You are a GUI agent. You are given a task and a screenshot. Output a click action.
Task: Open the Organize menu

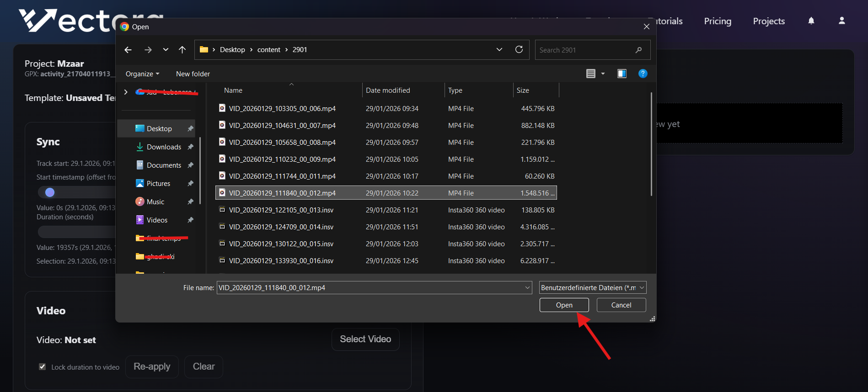click(x=143, y=74)
